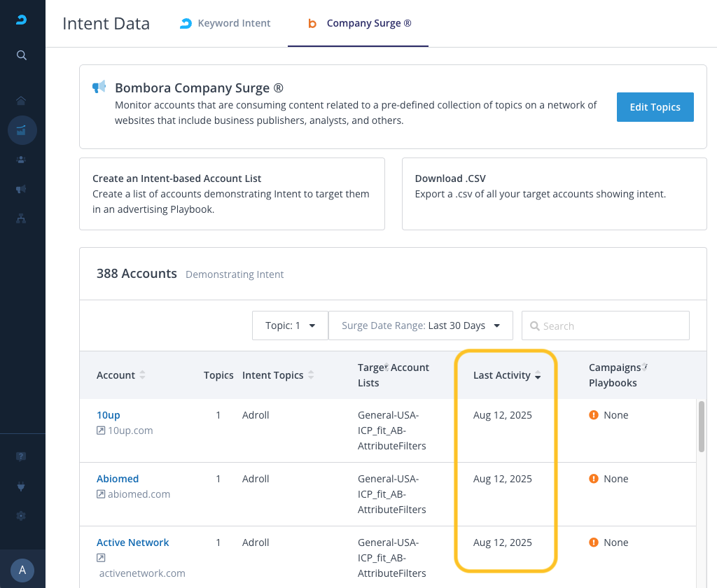Expand the Topic: 1 dropdown
The image size is (717, 588).
290,325
